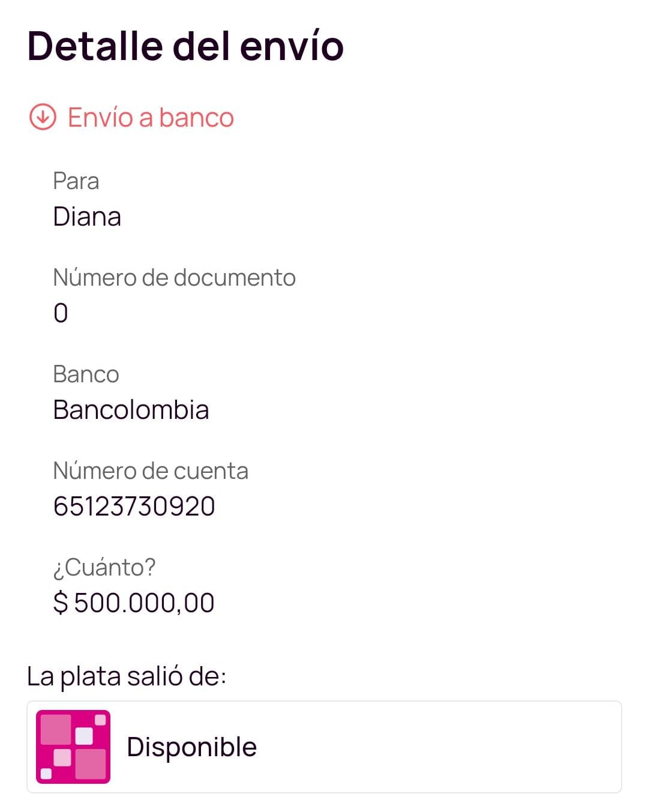Select the Disponible source card
The height and width of the screenshot is (812, 648).
(324, 747)
